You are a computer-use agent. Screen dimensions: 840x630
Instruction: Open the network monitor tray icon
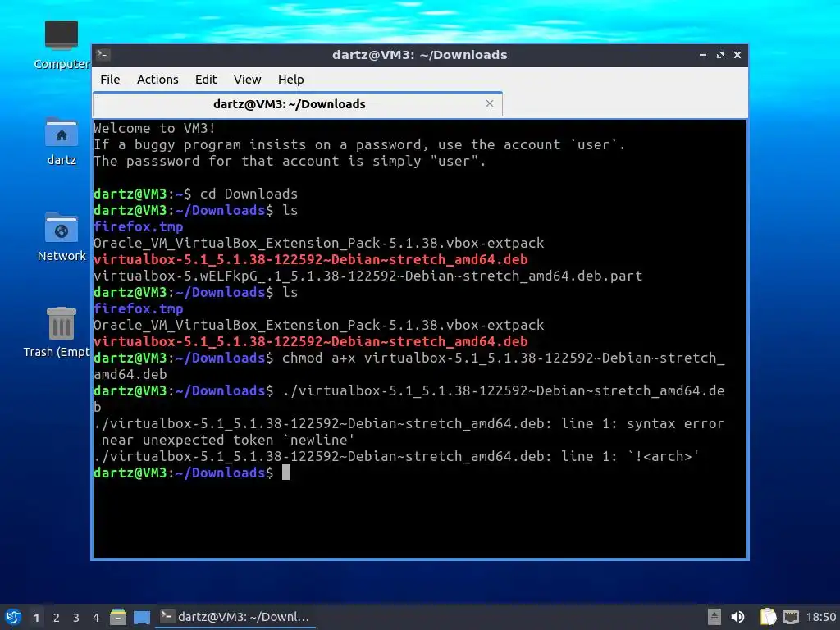790,617
